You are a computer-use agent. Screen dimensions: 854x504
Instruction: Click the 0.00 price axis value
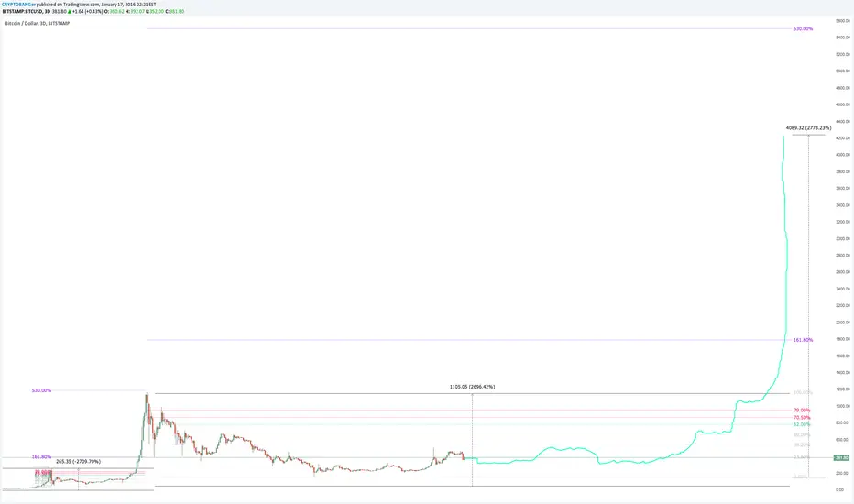(839, 490)
